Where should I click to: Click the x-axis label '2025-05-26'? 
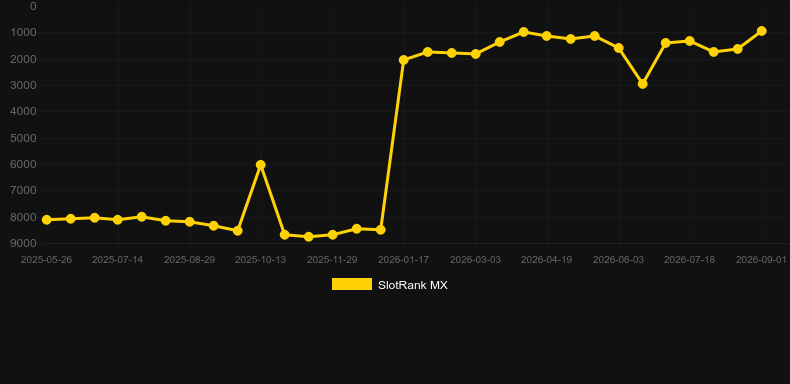click(x=46, y=260)
